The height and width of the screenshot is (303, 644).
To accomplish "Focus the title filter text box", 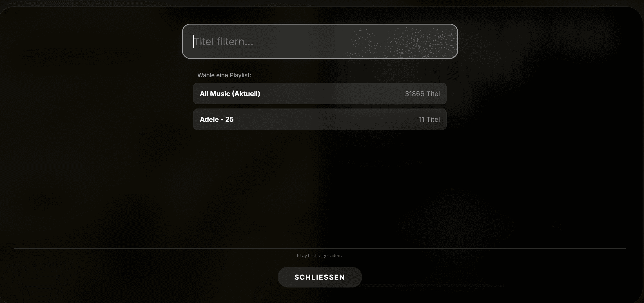I will [320, 41].
